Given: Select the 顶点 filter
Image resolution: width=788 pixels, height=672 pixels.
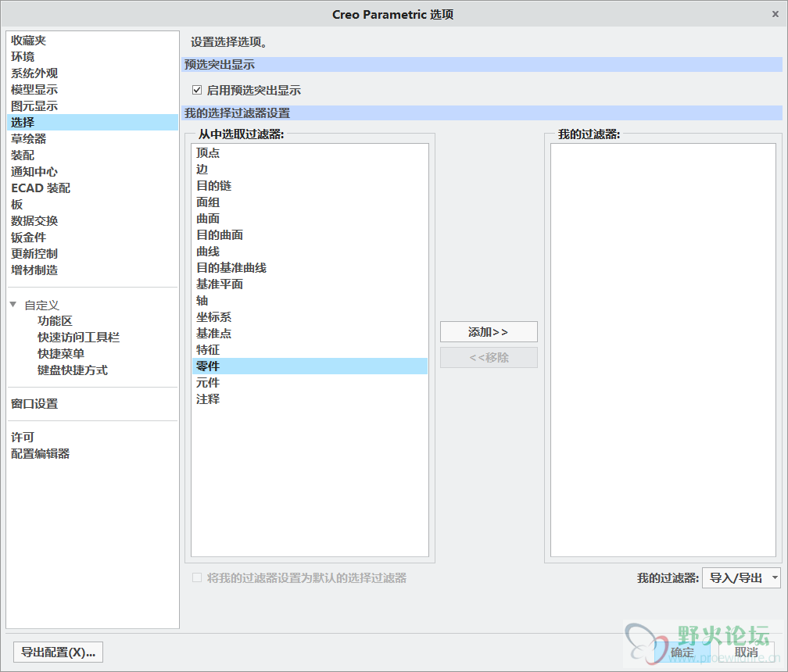Looking at the screenshot, I should pos(310,152).
